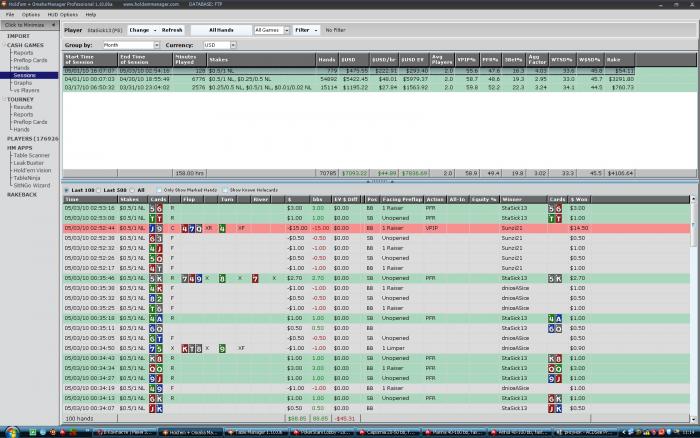This screenshot has width=700, height=438.
Task: Open the RAKEBACK section
Action: click(x=22, y=195)
